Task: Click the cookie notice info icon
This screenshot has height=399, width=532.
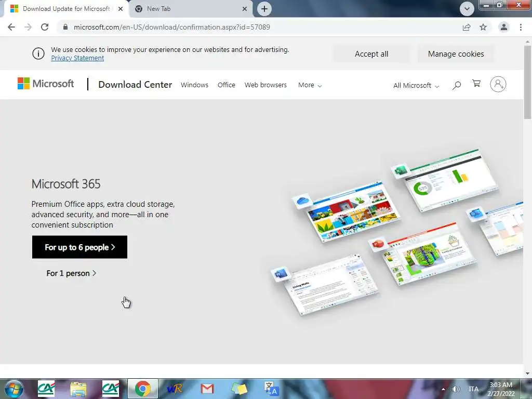Action: 38,54
